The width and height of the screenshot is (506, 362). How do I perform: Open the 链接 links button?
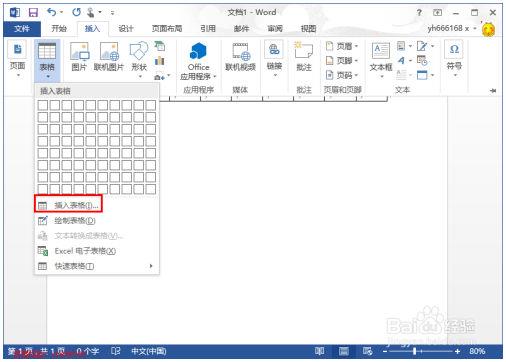pyautogui.click(x=274, y=59)
